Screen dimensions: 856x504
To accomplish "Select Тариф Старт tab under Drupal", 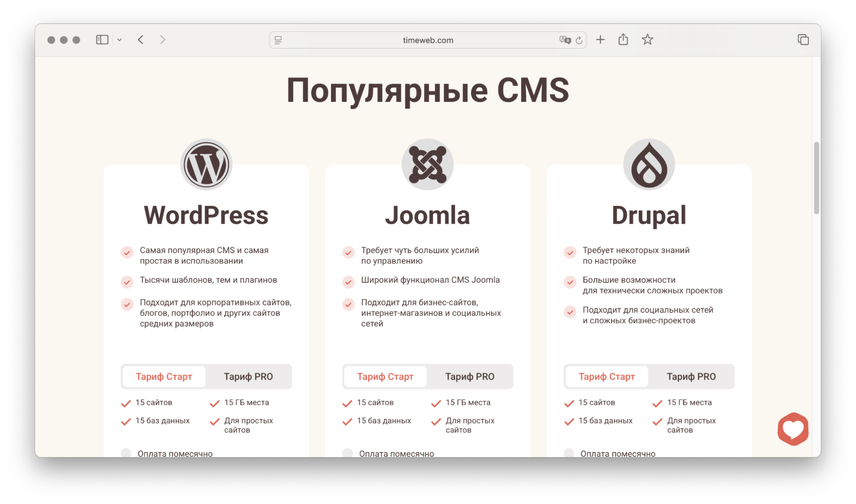I will 607,377.
